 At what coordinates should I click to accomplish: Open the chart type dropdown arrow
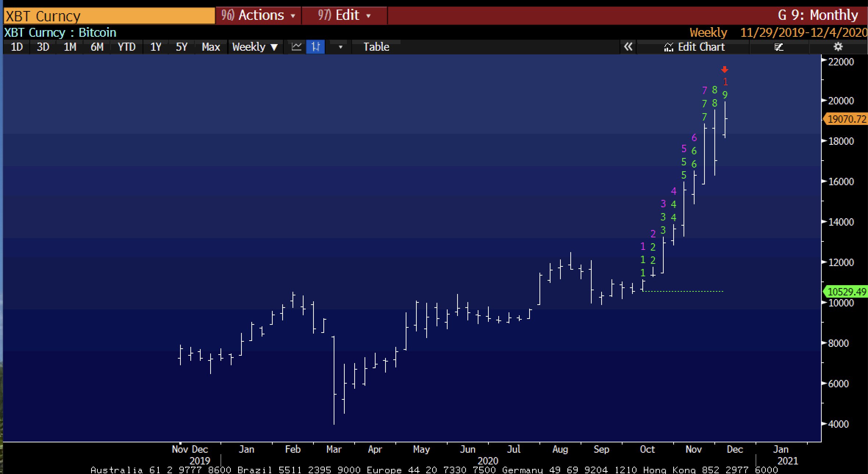click(340, 47)
